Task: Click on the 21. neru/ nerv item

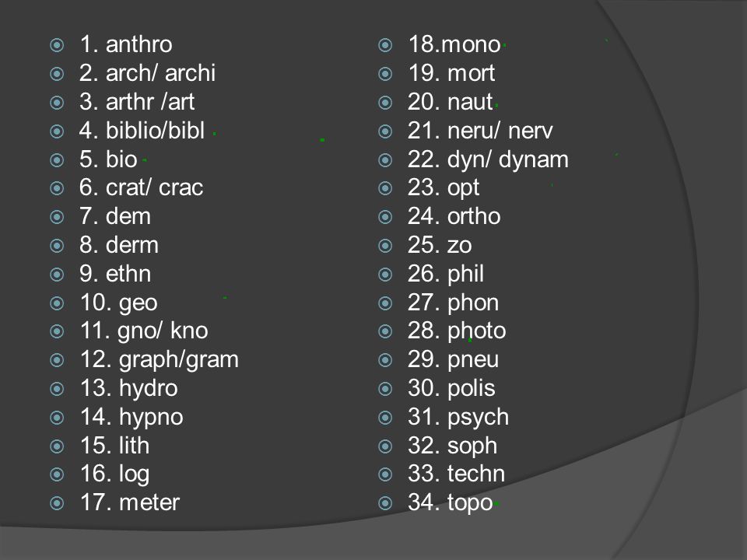Action: [x=480, y=131]
